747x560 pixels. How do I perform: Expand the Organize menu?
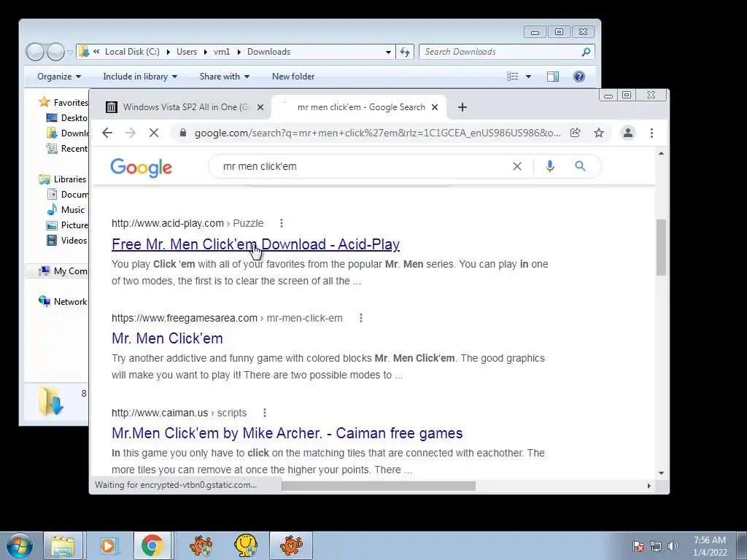[59, 77]
